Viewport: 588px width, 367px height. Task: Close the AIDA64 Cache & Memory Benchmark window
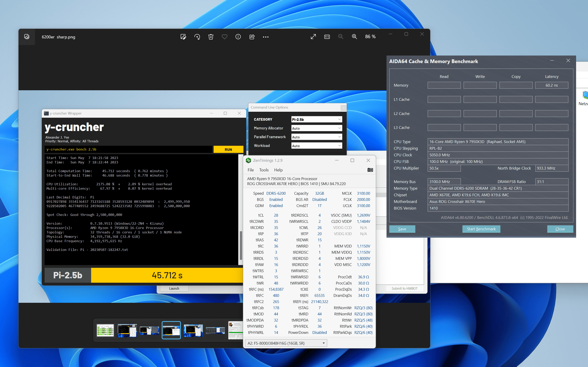click(x=568, y=60)
